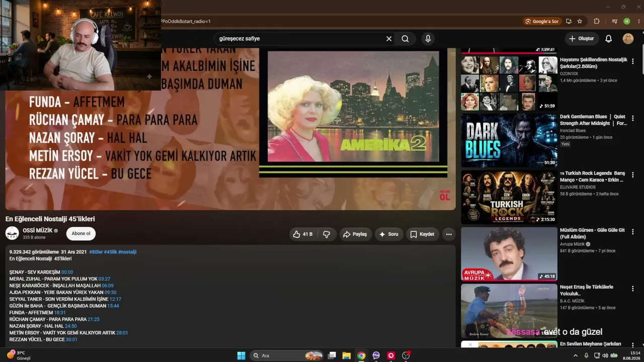Jump to timestamp 00:00 for Şenay
The width and height of the screenshot is (644, 362).
(67, 272)
